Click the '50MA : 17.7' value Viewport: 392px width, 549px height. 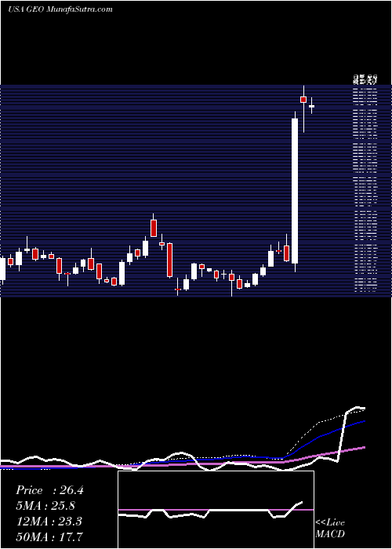[49, 536]
